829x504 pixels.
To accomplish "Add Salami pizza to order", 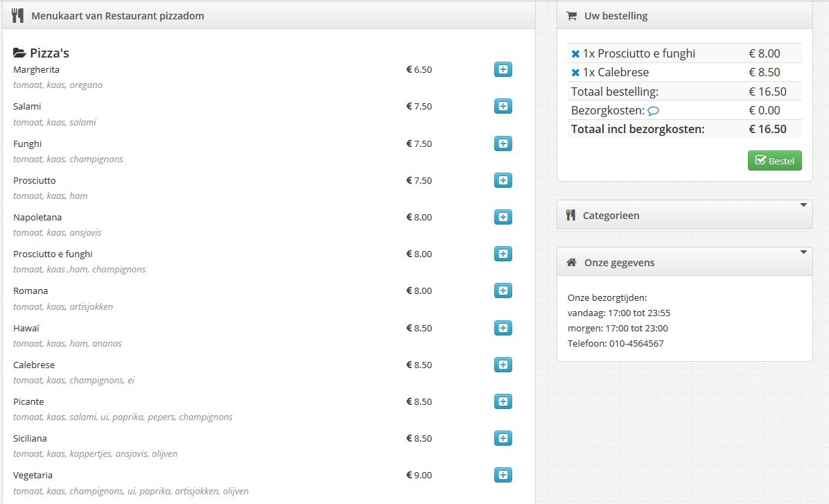I will click(503, 106).
